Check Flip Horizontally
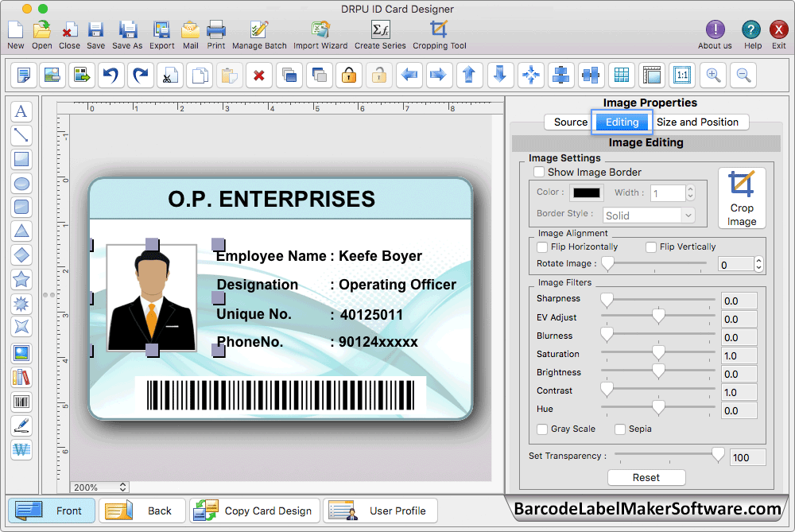Image resolution: width=795 pixels, height=532 pixels. (542, 247)
